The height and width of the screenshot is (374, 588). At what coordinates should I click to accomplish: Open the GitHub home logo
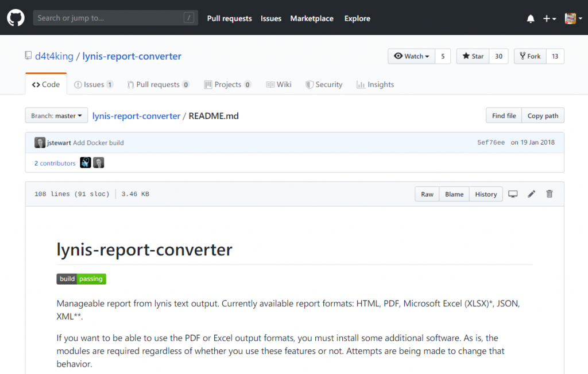(16, 18)
